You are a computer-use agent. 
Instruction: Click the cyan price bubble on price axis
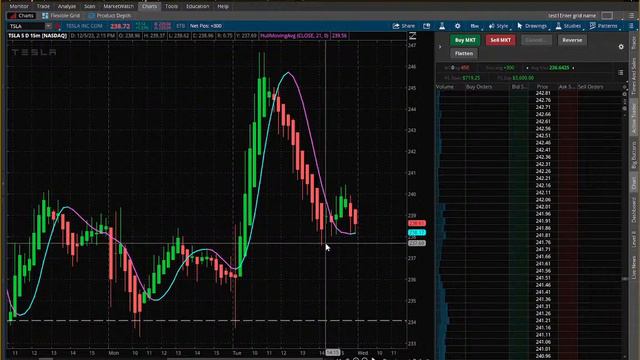click(x=417, y=233)
